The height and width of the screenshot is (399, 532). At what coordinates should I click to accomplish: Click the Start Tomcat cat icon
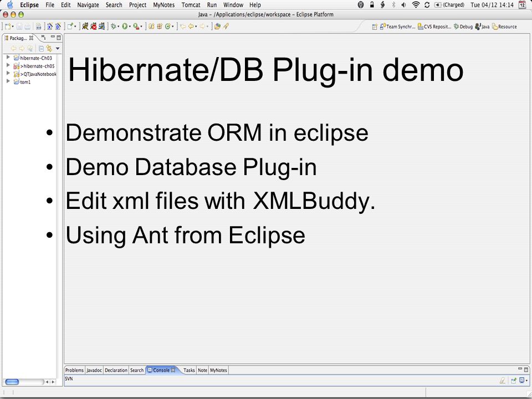coord(85,26)
